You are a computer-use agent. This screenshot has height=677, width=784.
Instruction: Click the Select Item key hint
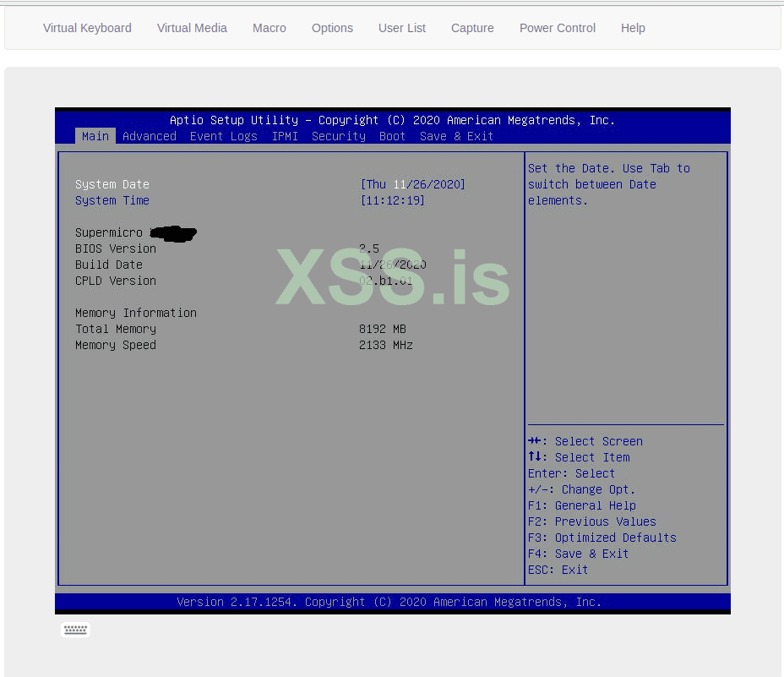click(579, 457)
